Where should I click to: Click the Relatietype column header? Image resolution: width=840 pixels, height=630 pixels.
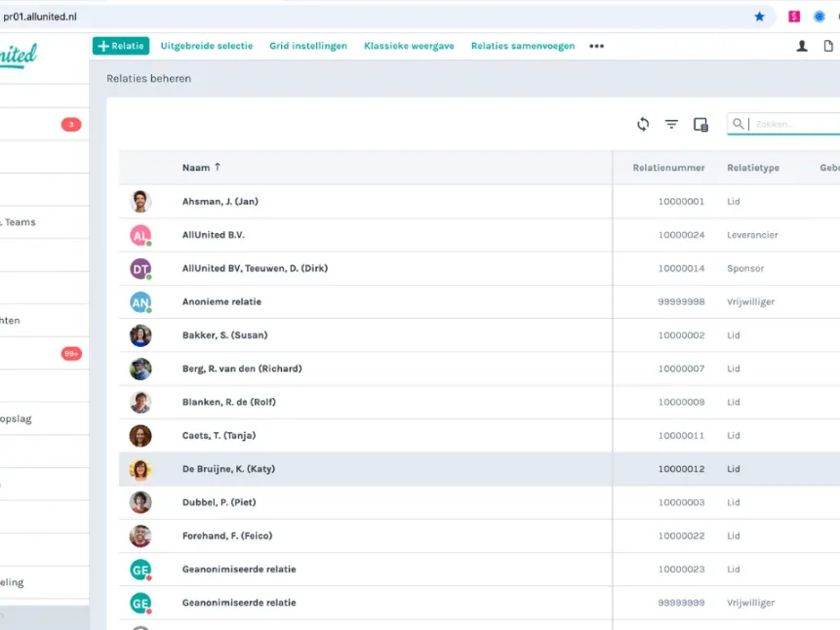click(752, 168)
